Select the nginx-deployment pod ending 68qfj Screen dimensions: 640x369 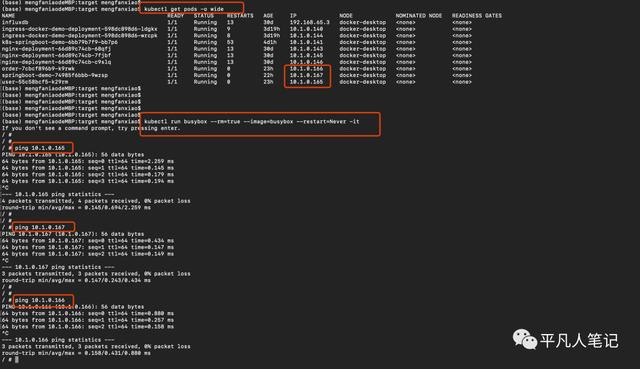coord(56,49)
